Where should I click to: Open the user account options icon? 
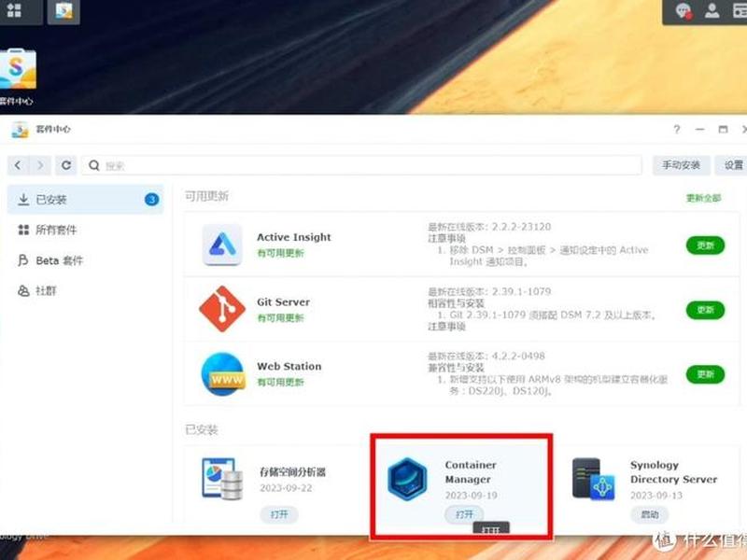click(712, 10)
